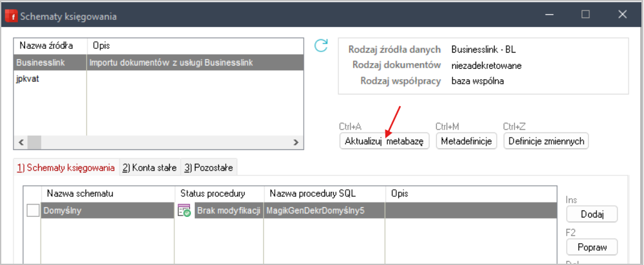Click right arrow of source list scrollbar
Screen dimensions: 644x265
click(295, 142)
